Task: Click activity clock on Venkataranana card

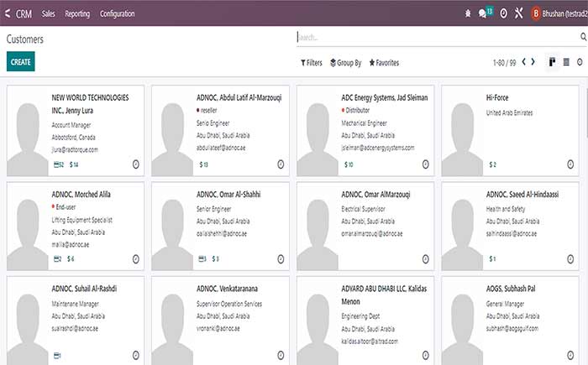Action: [281, 355]
